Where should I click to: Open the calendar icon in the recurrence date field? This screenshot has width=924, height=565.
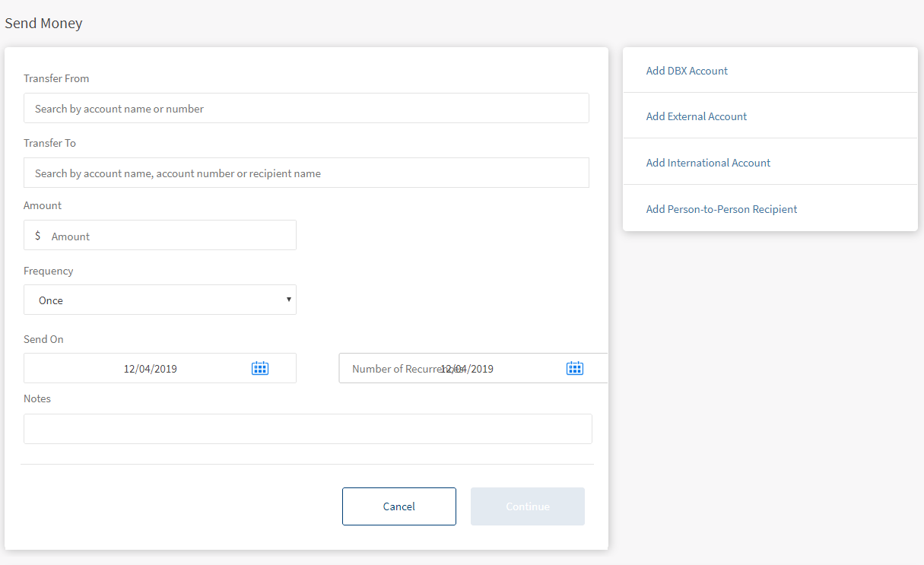coord(575,369)
